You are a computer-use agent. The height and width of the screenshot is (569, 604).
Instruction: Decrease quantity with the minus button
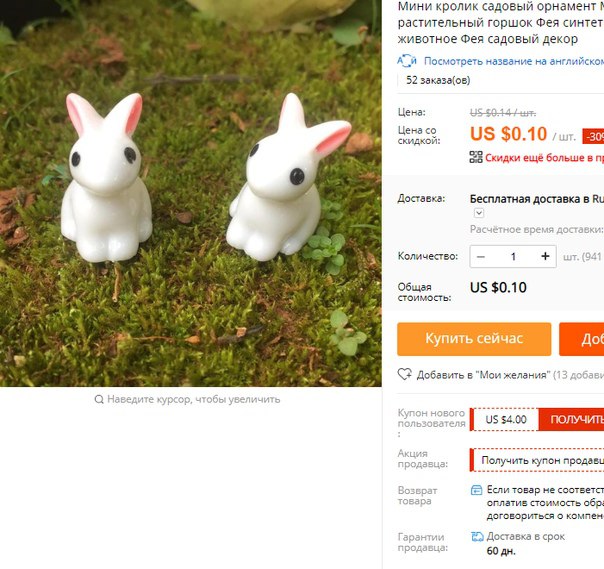click(x=481, y=257)
